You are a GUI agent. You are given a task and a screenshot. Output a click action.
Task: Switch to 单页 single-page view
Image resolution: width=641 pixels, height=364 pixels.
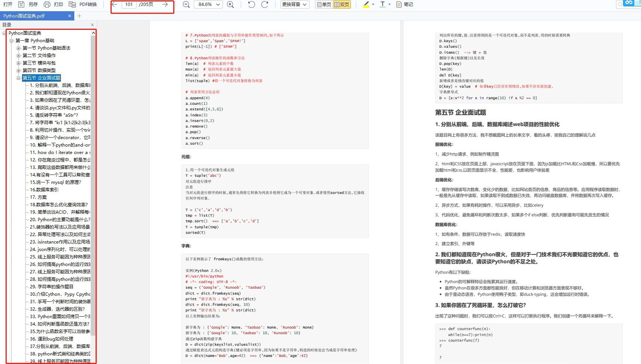click(324, 4)
